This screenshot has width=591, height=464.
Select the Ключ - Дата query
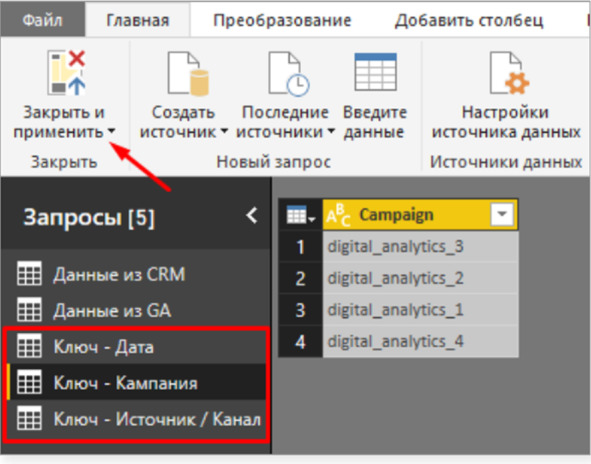136,347
